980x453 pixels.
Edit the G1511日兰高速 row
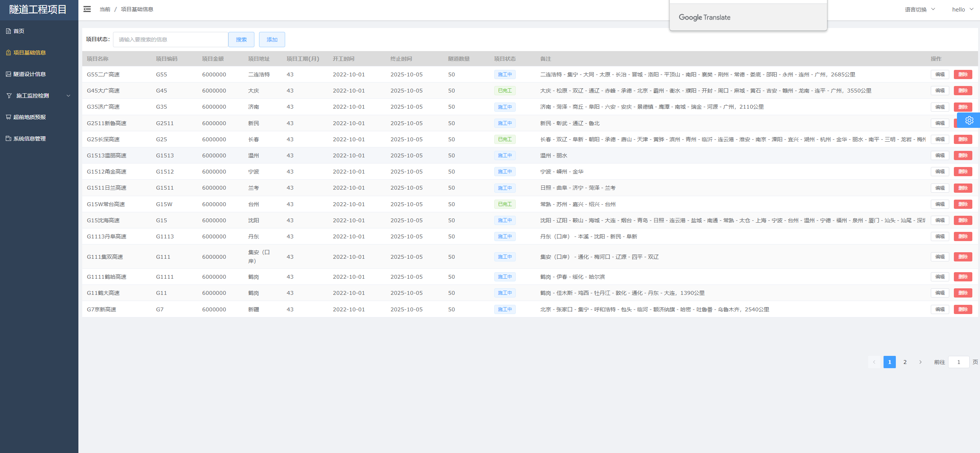[940, 188]
